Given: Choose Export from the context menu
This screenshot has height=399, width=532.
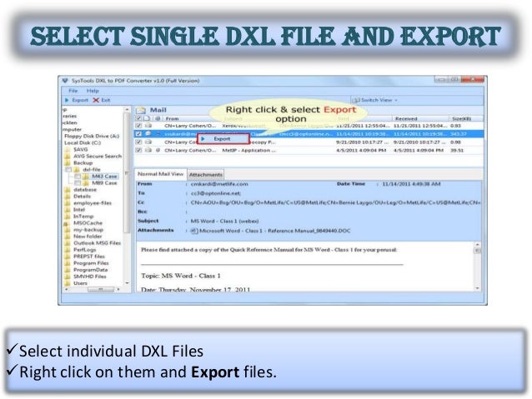Looking at the screenshot, I should pyautogui.click(x=223, y=138).
